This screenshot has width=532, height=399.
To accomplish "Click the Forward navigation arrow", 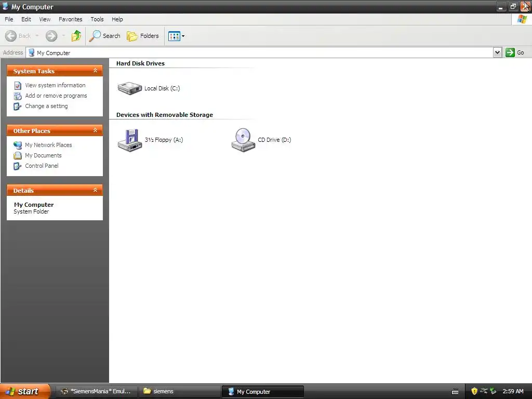I will click(51, 36).
